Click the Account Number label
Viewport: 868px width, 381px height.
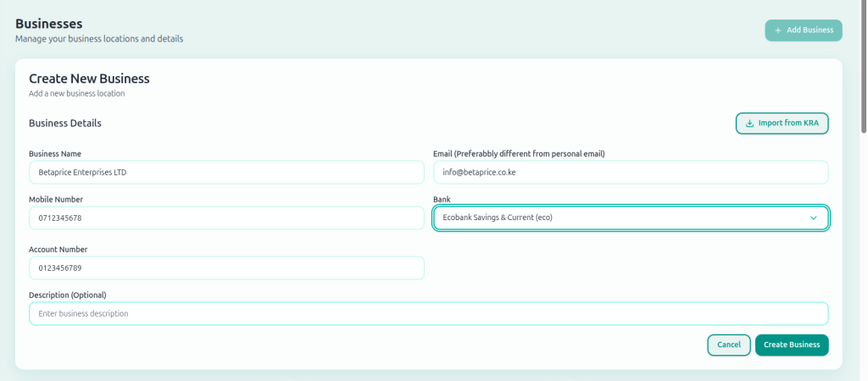(x=58, y=250)
